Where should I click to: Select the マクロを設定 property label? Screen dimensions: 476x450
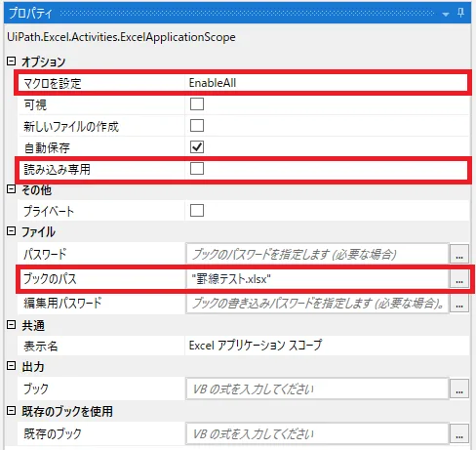(x=53, y=83)
